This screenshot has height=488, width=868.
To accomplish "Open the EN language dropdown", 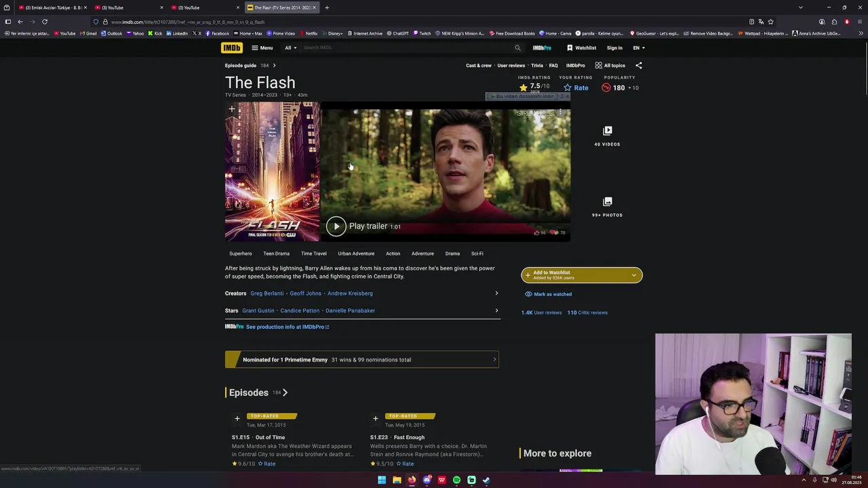I will (x=639, y=47).
